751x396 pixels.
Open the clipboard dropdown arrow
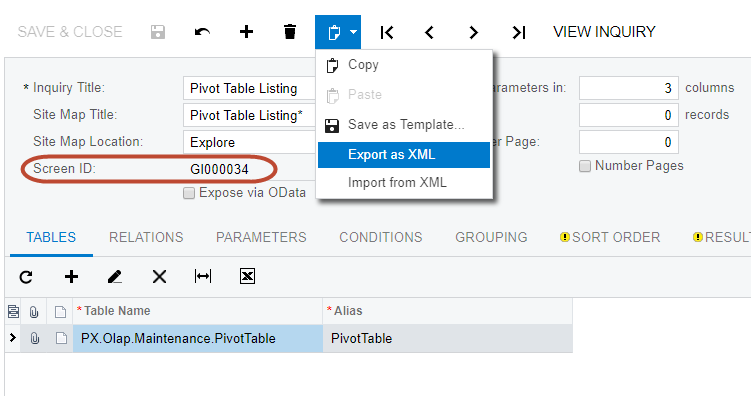[x=353, y=32]
